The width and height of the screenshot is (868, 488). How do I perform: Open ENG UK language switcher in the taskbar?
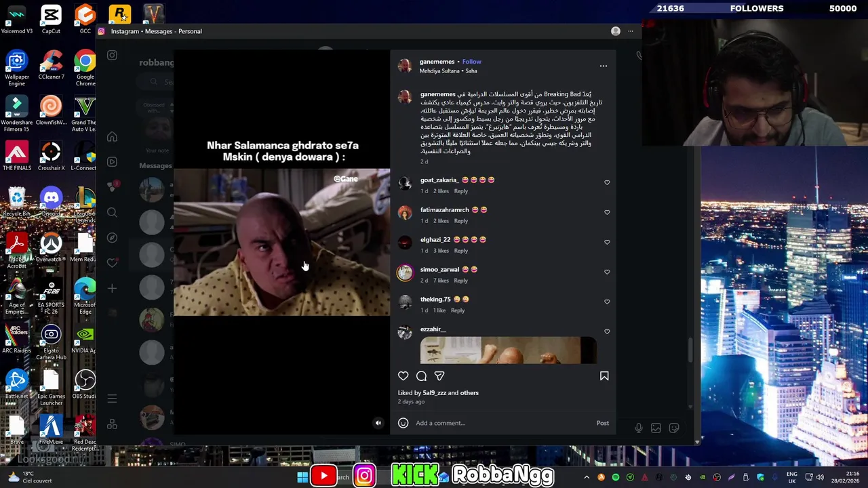coord(792,477)
